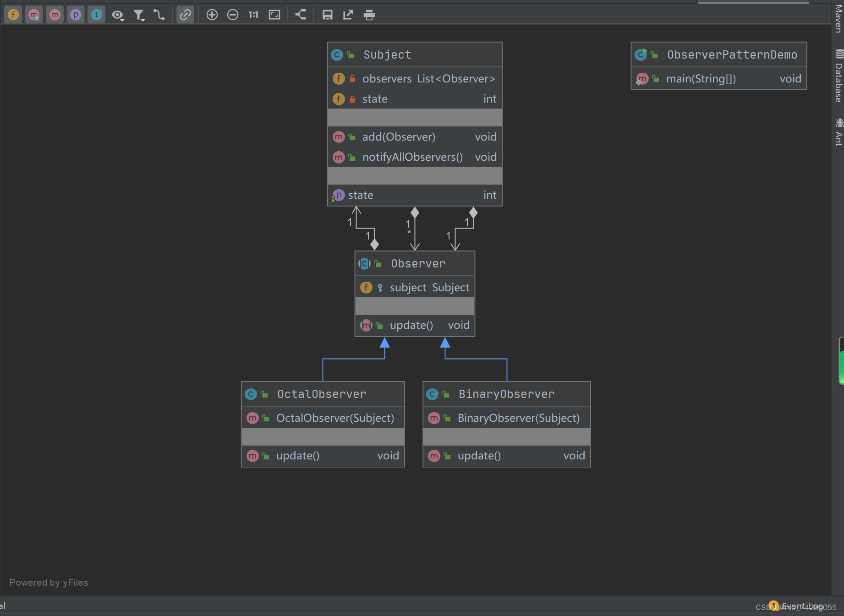Select the main(String[]) method row

pos(719,79)
